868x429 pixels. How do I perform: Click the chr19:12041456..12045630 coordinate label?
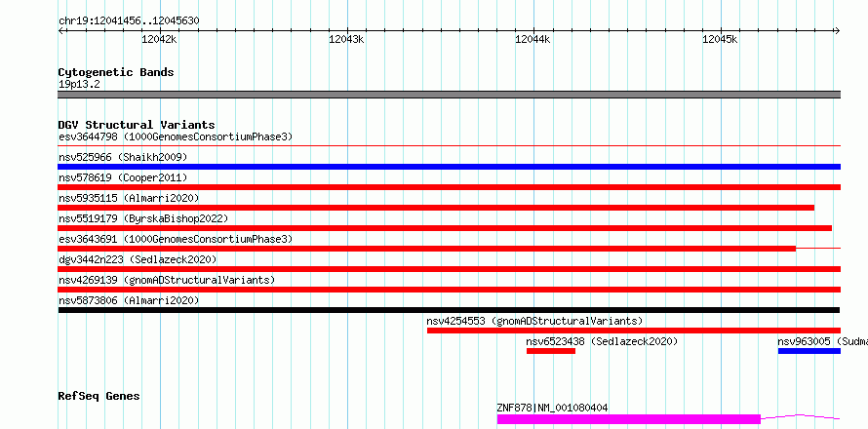(x=129, y=21)
